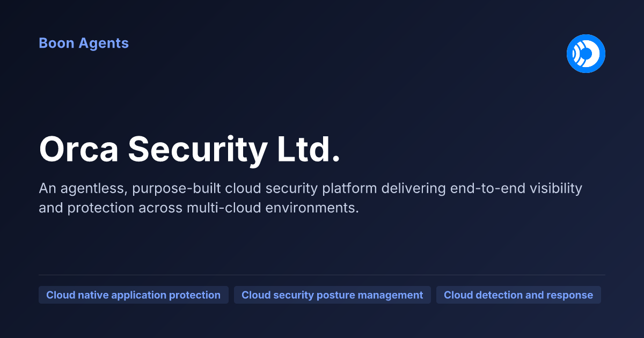The width and height of the screenshot is (644, 338).
Task: Click the description text starting "An agentless, purpose-built"
Action: point(311,198)
